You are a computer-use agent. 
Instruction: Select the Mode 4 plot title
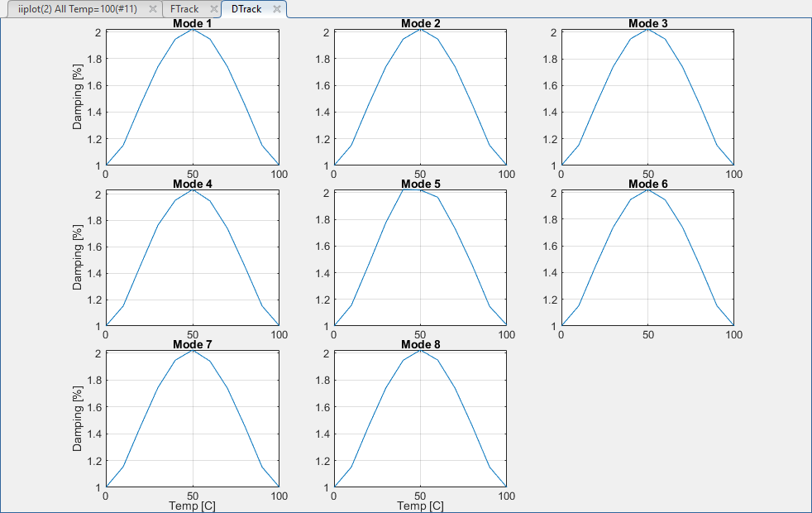(192, 184)
